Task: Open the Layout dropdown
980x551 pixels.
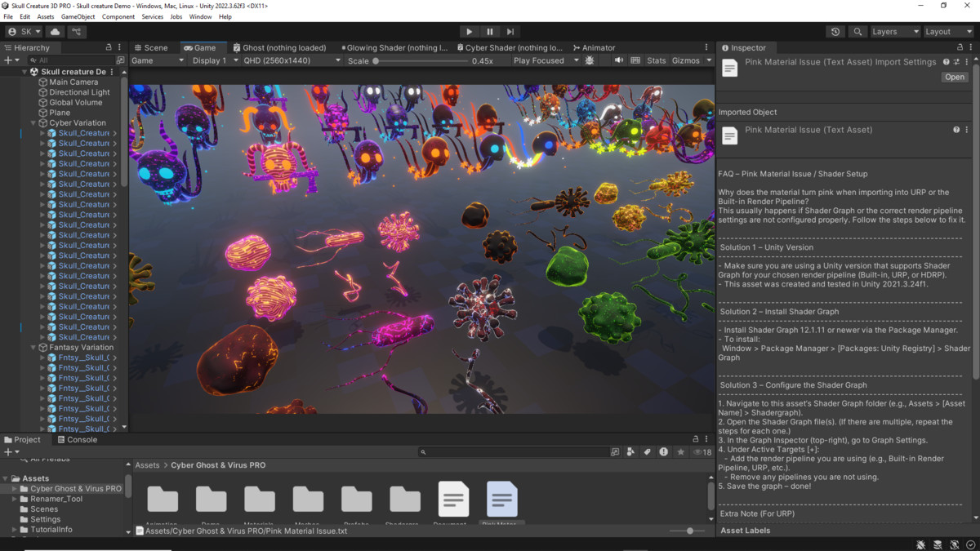Action: (x=947, y=32)
